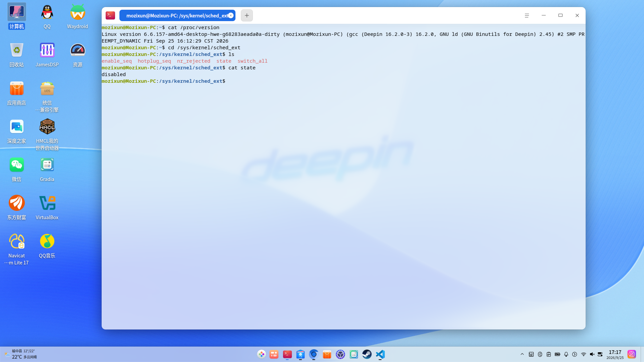Click the switch_all entry in terminal output
This screenshot has width=644, height=362.
[253, 61]
